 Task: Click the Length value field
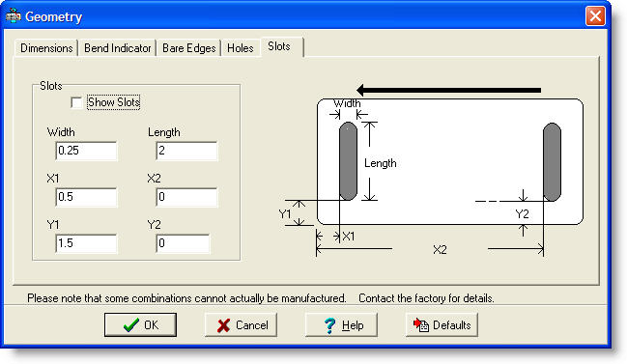click(x=186, y=151)
